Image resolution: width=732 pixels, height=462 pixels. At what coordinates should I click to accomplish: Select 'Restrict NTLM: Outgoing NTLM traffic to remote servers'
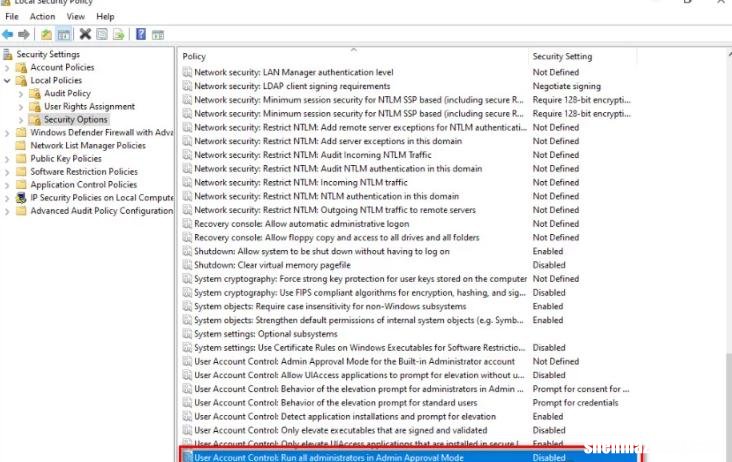(335, 210)
